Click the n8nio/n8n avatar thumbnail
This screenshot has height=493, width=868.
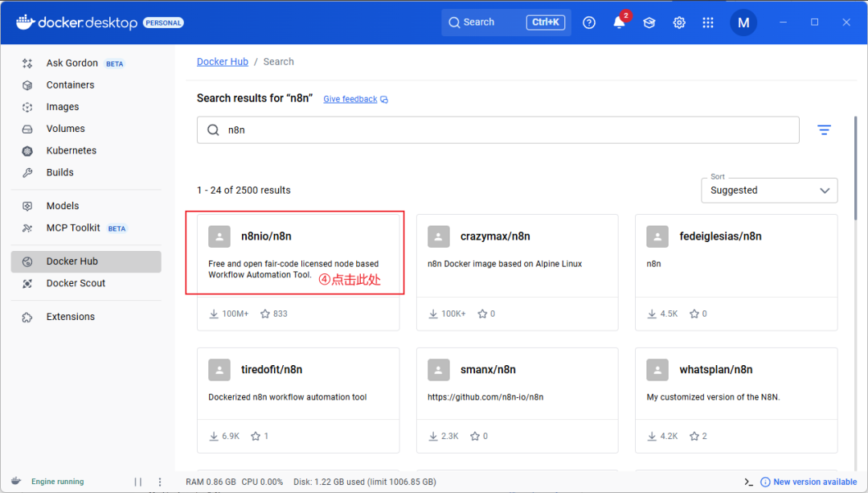pyautogui.click(x=219, y=236)
